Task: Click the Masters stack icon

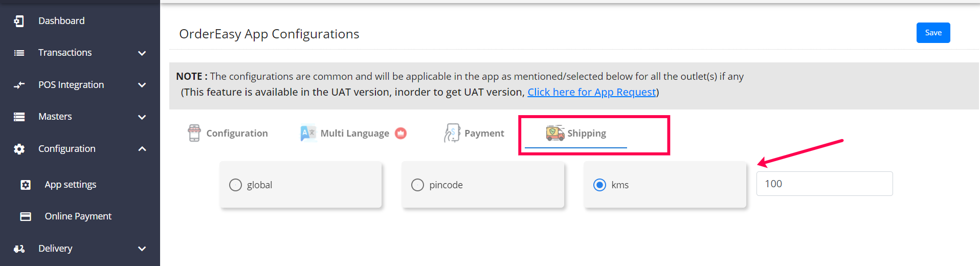Action: (19, 117)
